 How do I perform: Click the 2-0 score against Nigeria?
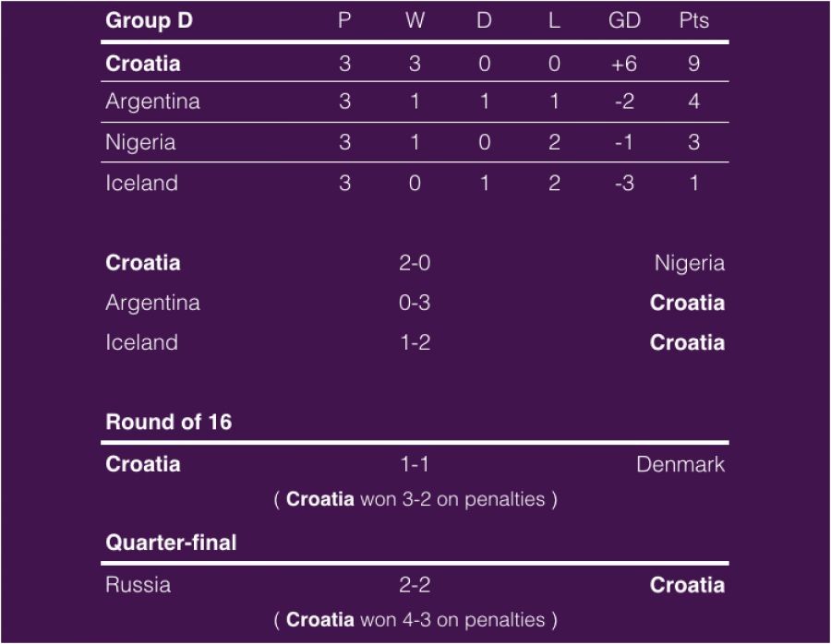415,263
